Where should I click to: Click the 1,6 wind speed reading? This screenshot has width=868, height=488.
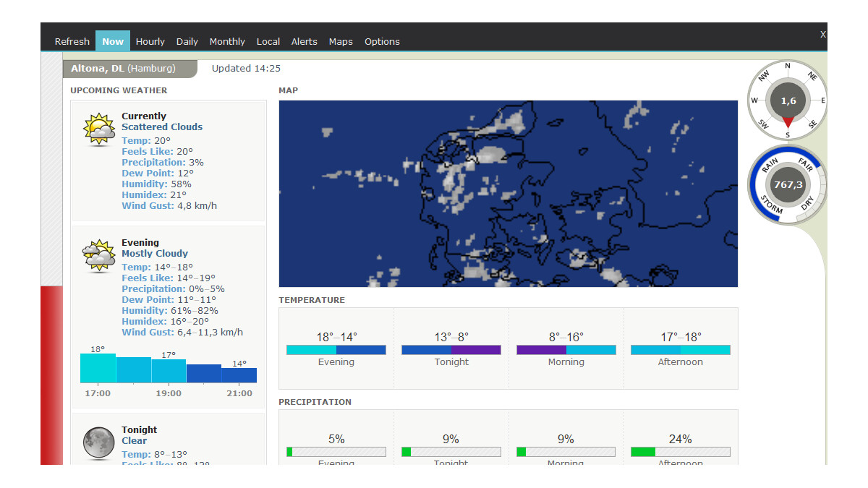pyautogui.click(x=788, y=101)
